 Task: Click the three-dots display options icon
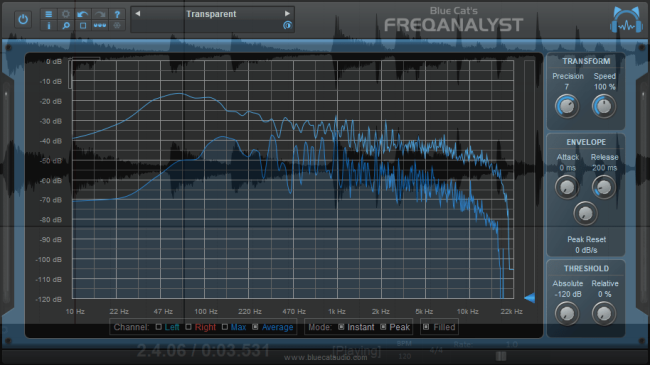tap(100, 26)
